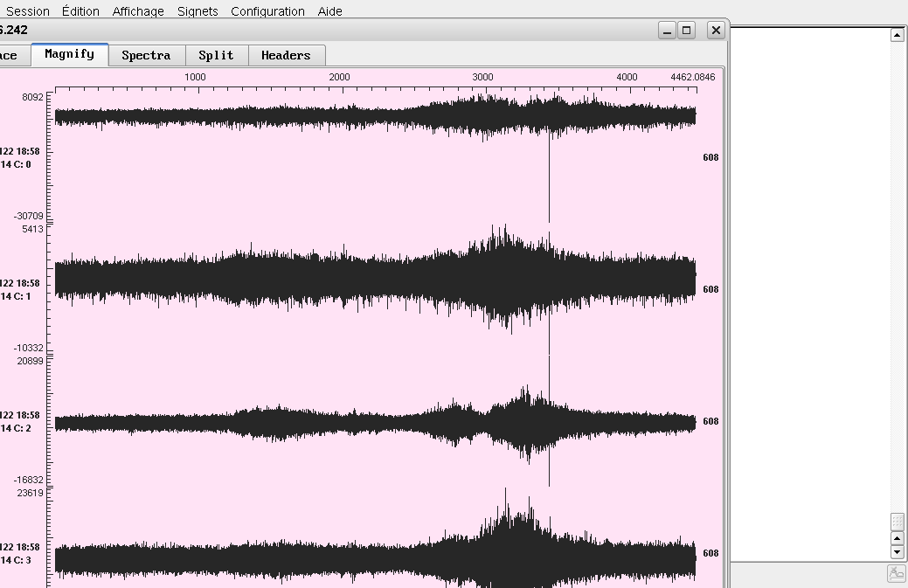Viewport: 908px width, 588px height.
Task: Click the dotted scrollbar thumb in right panel
Action: (x=897, y=522)
